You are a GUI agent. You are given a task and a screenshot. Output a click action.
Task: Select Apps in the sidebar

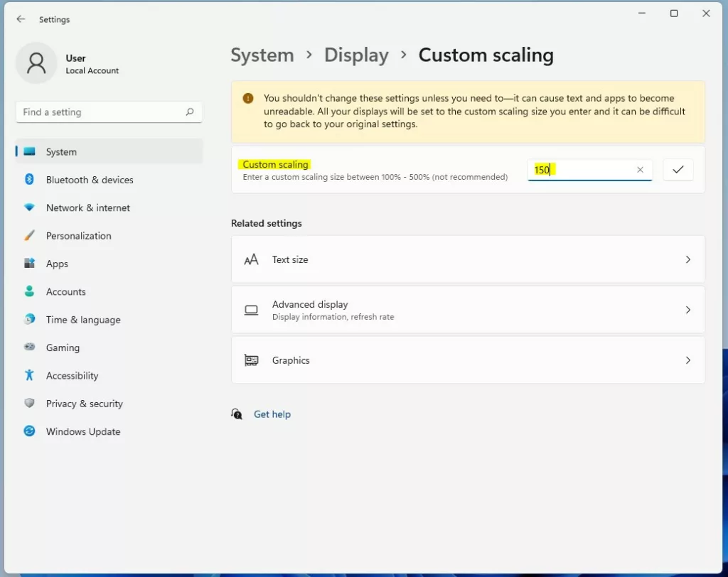pyautogui.click(x=57, y=264)
